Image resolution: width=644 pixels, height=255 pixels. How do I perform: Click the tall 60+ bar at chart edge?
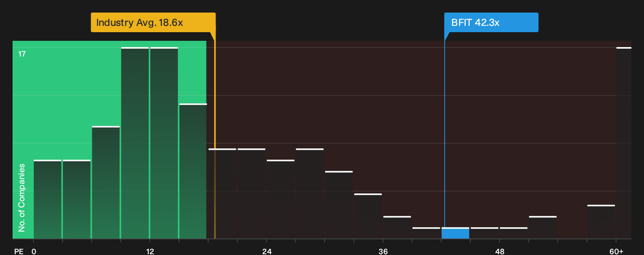(624, 143)
